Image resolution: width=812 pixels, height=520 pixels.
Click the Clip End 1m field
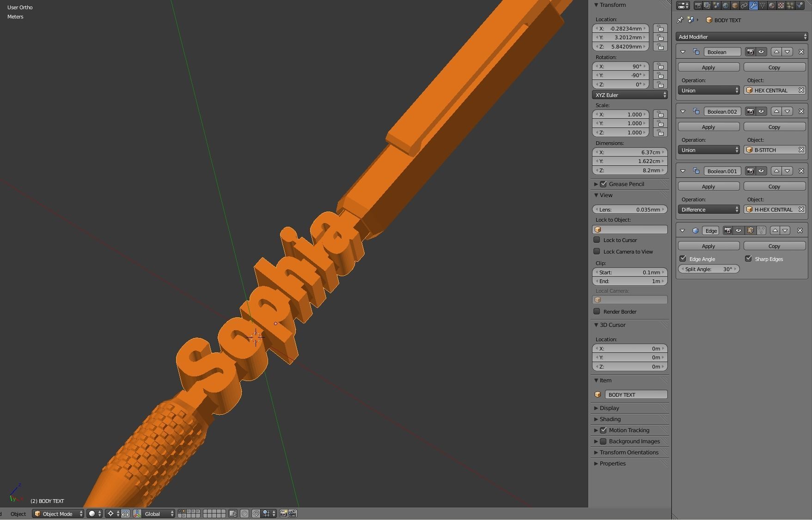pyautogui.click(x=630, y=281)
